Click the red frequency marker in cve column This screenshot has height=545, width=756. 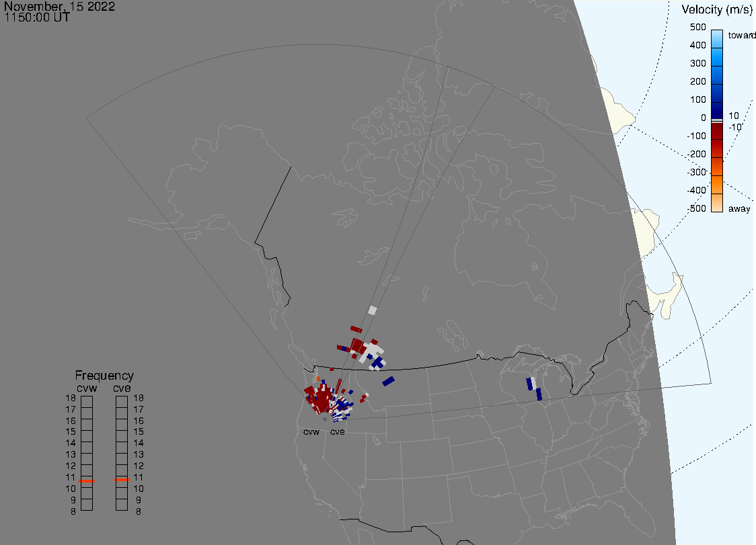[x=122, y=480]
